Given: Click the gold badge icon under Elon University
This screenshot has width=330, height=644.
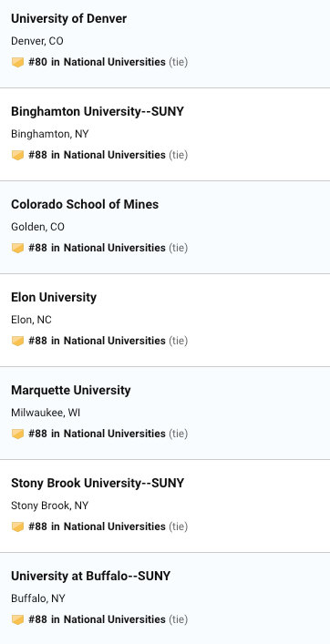Looking at the screenshot, I should [x=17, y=341].
